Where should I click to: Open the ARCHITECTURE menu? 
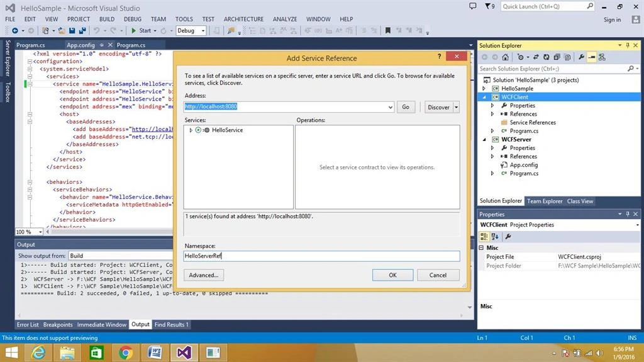(243, 19)
